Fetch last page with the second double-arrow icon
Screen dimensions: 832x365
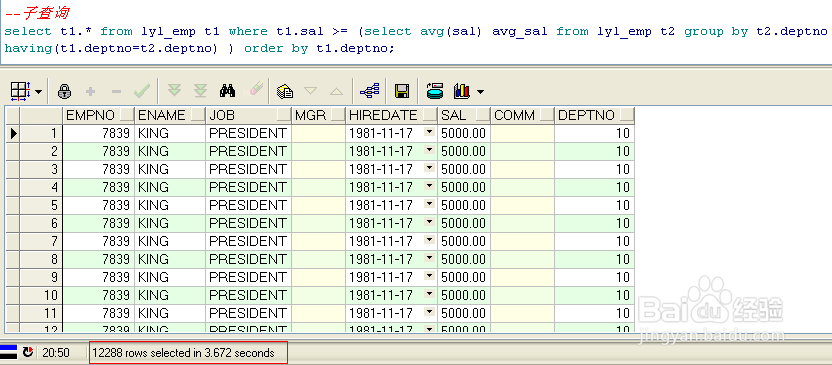(200, 91)
